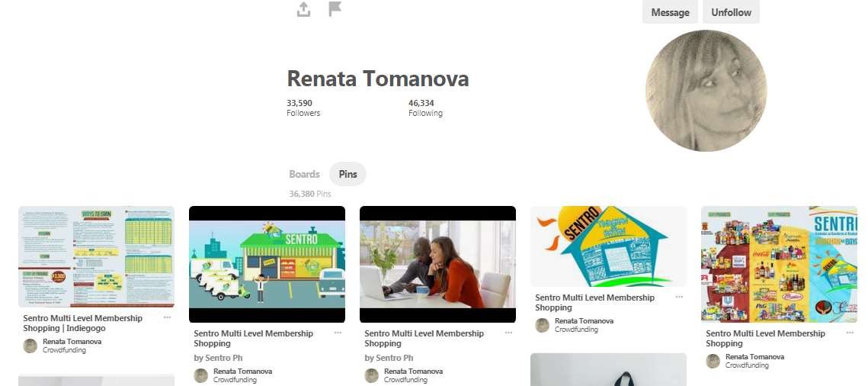Viewport: 868px width, 386px height.
Task: Open more options on the Indiegogo pin
Action: coord(167,318)
